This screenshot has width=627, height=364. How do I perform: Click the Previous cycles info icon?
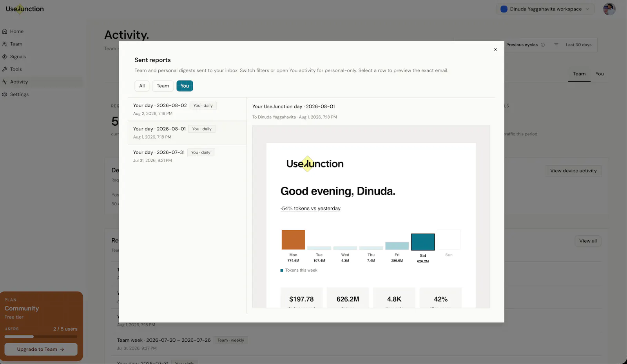[543, 45]
